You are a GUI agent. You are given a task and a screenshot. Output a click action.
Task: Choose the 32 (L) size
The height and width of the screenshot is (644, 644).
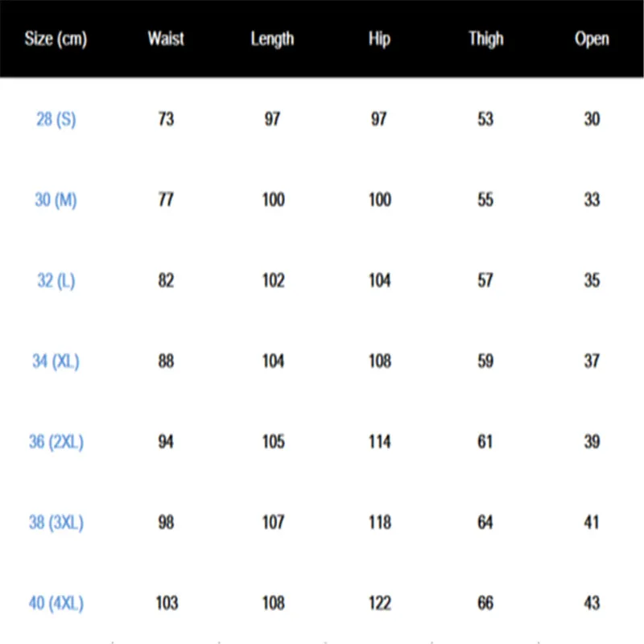[x=56, y=281]
